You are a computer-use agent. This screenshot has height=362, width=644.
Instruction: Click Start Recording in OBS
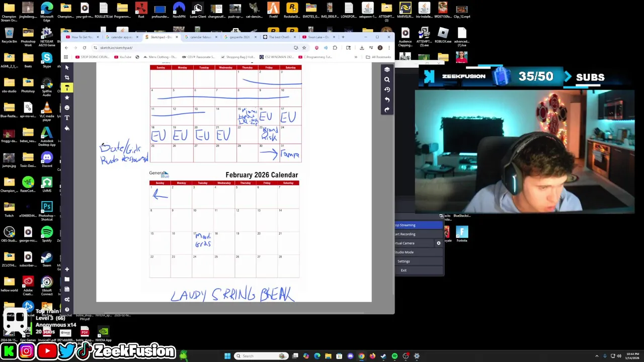click(418, 234)
